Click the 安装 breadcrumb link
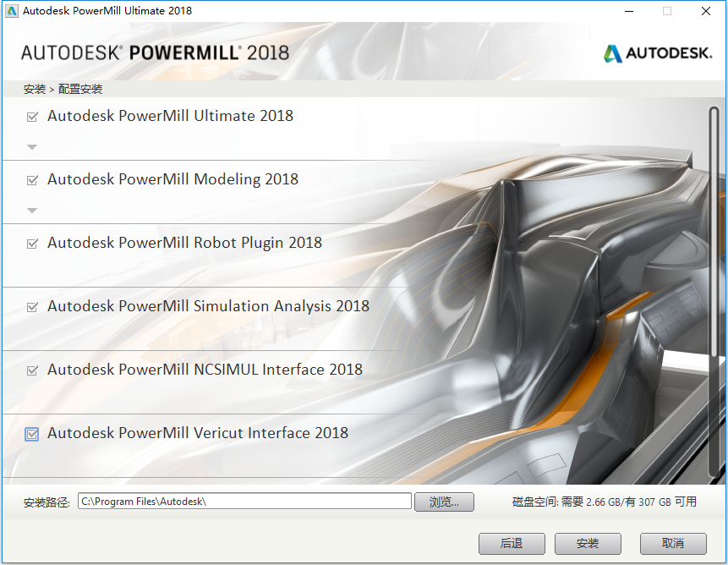This screenshot has width=728, height=565. pos(35,89)
